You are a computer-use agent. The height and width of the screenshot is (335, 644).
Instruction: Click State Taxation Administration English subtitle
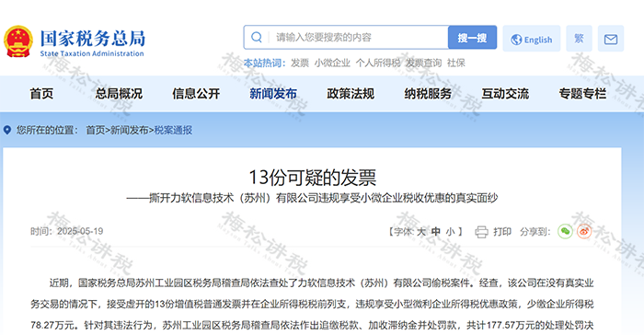[92, 53]
